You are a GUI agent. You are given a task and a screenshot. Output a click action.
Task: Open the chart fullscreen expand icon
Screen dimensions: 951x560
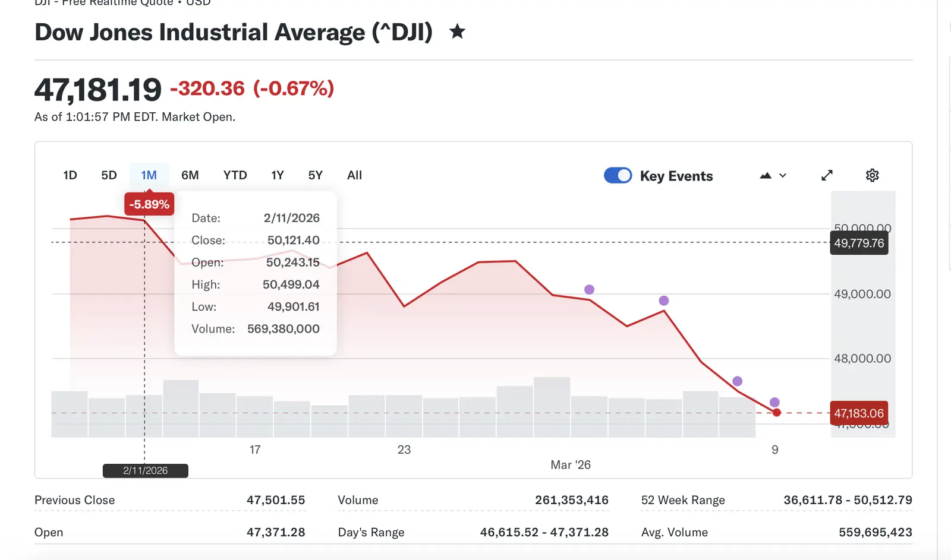(x=827, y=175)
